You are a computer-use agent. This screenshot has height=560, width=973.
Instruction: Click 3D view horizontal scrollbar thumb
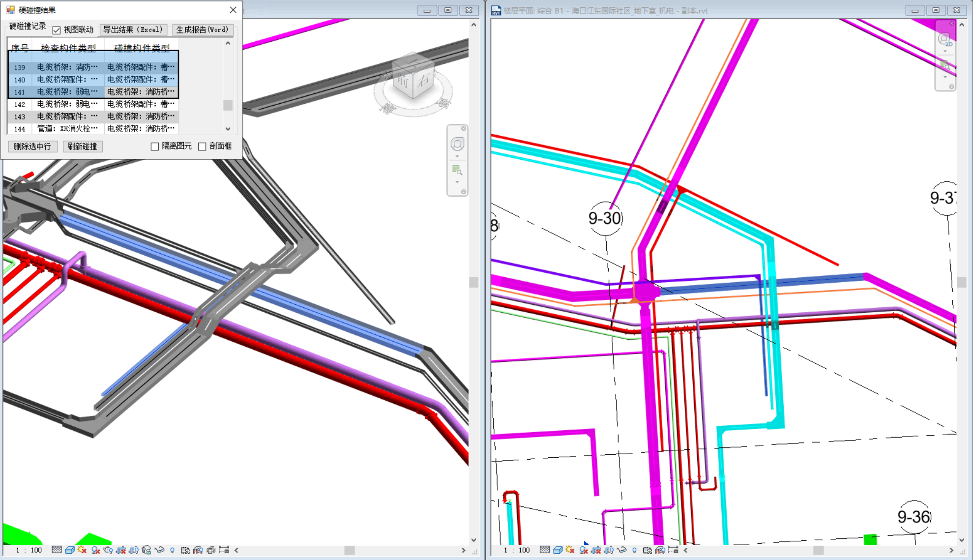(350, 550)
